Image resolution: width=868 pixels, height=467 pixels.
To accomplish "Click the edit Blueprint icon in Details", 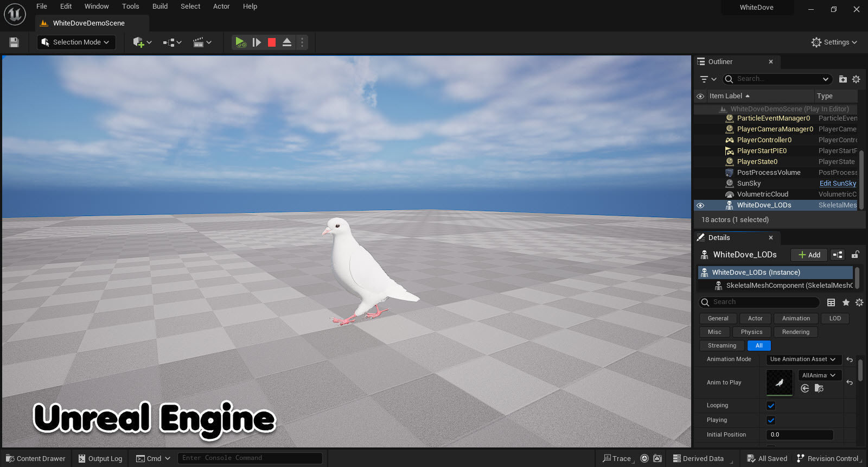I will click(838, 255).
